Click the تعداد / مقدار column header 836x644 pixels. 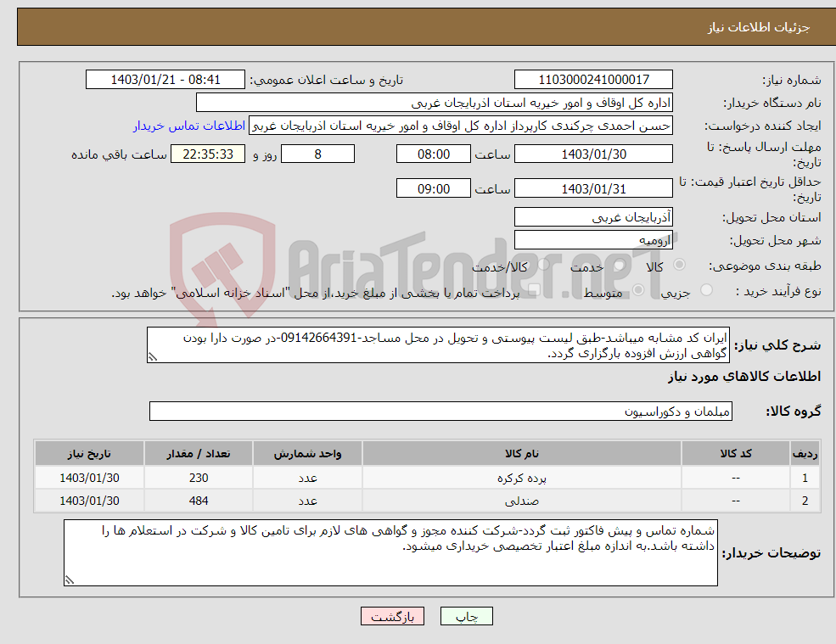click(x=199, y=454)
